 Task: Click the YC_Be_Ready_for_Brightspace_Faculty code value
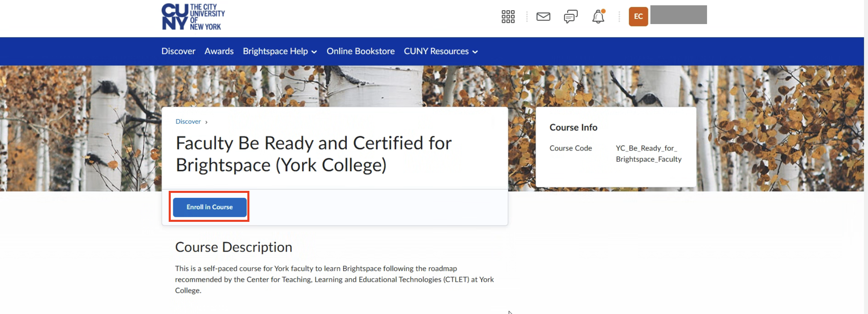tap(648, 154)
